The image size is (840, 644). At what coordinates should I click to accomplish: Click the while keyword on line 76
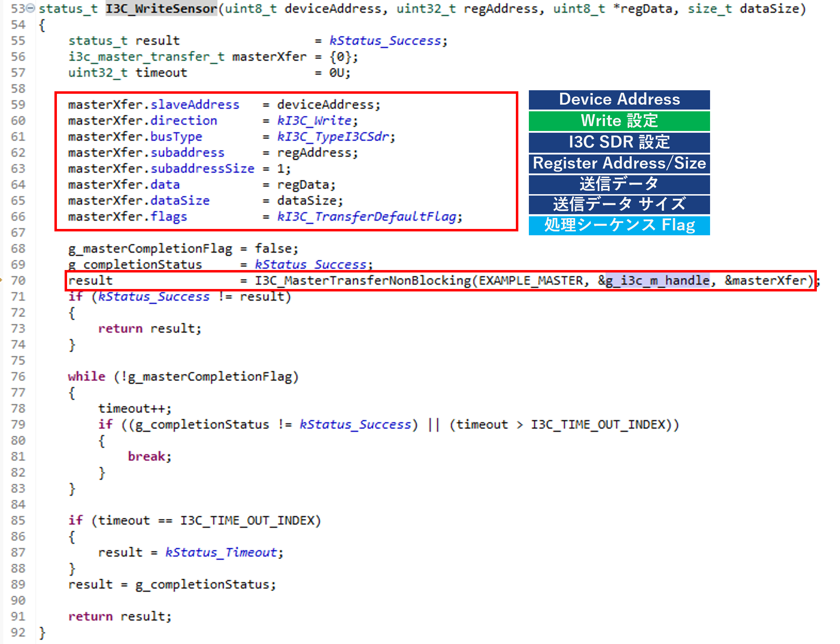click(x=86, y=376)
